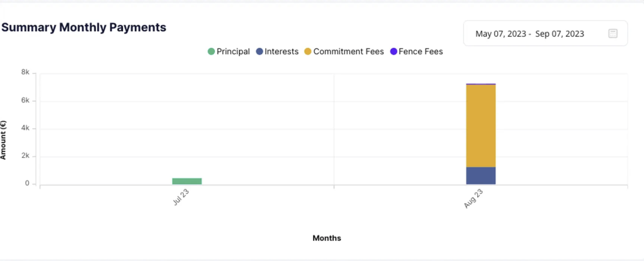Click the Months axis title
Viewport: 644px width, 261px height.
point(327,238)
